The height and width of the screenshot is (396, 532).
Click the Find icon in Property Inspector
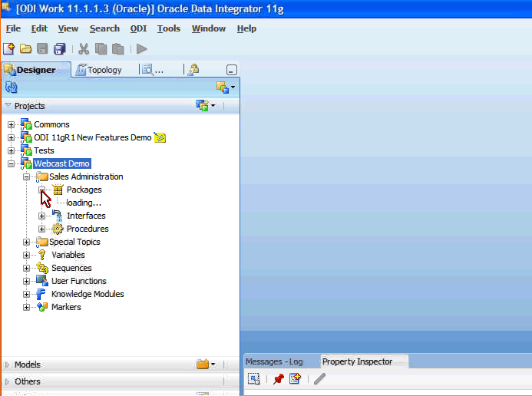[x=254, y=378]
